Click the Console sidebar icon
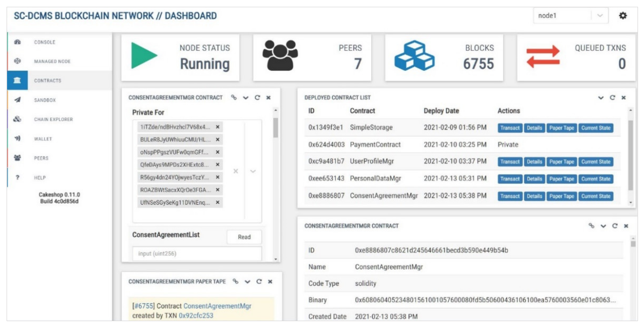644x328 pixels. point(17,42)
